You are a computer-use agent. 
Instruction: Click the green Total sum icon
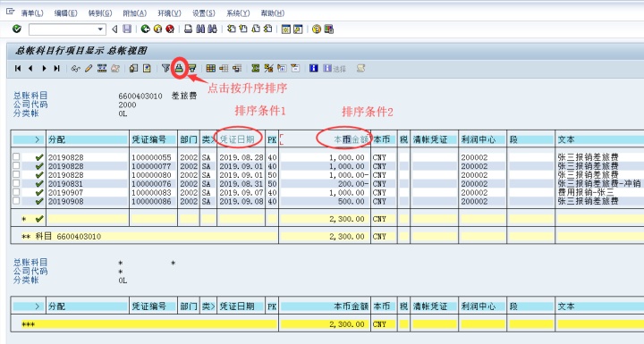(256, 69)
